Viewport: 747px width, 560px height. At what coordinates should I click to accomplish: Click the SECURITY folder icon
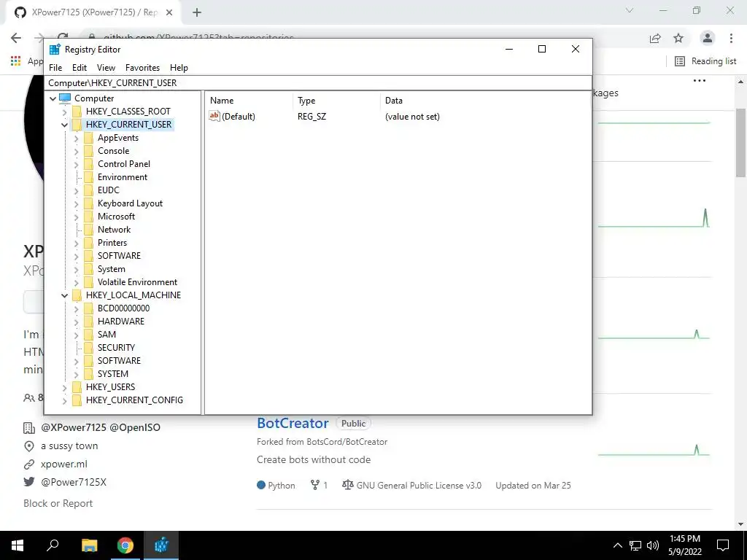tap(88, 348)
